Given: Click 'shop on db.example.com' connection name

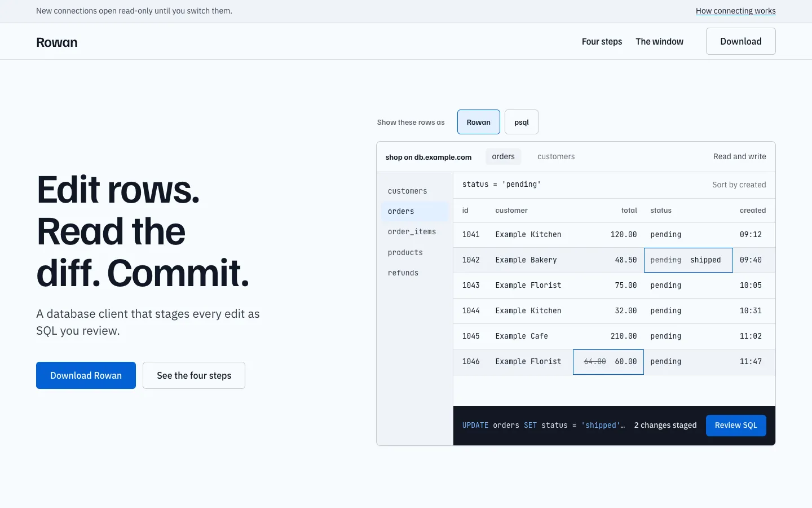Looking at the screenshot, I should (x=429, y=157).
